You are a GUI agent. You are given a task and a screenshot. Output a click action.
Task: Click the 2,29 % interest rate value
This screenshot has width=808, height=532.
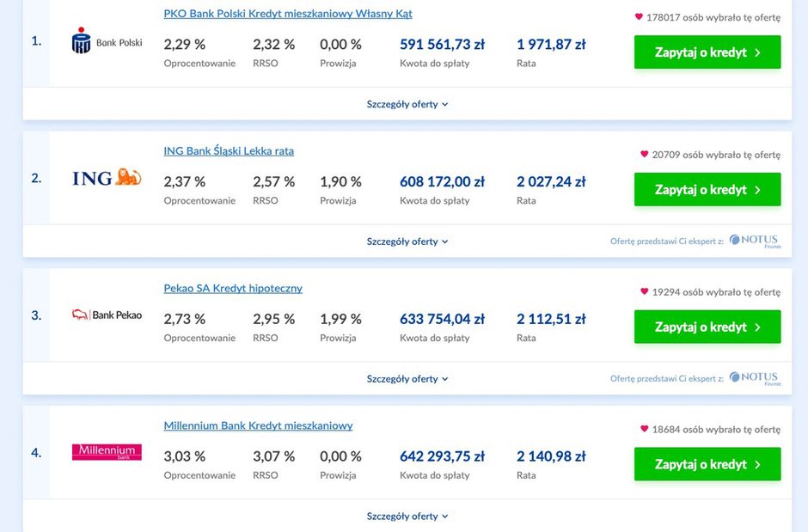[185, 45]
